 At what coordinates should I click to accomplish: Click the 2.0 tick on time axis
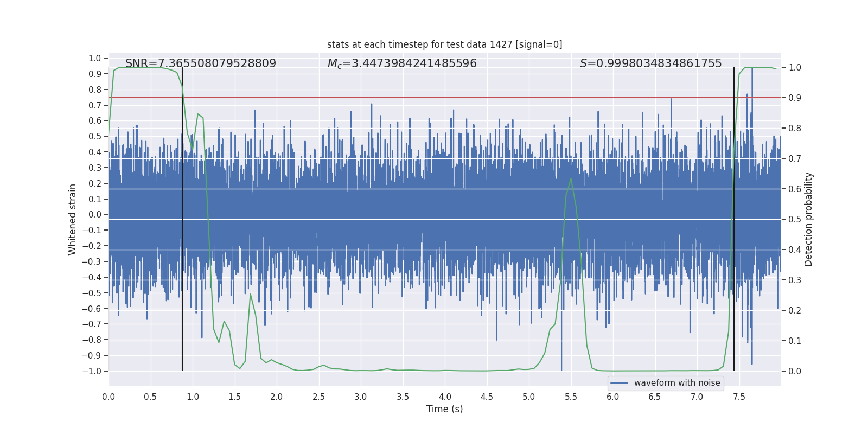point(277,397)
